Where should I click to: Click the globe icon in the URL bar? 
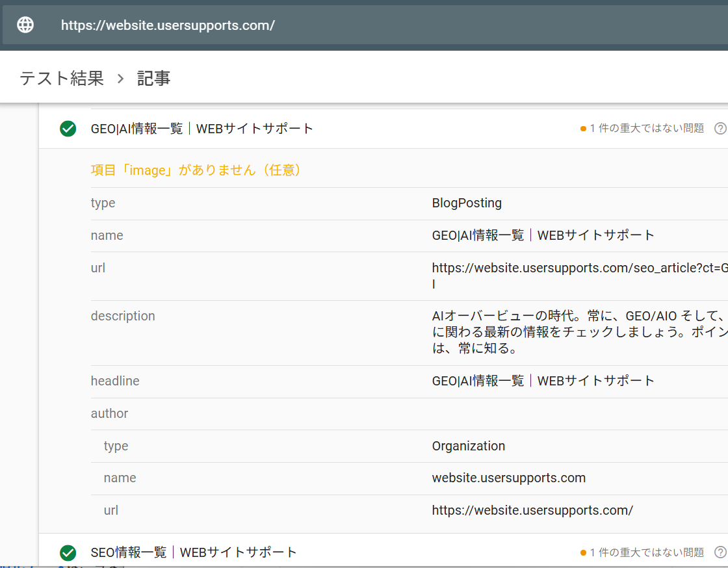tap(25, 25)
